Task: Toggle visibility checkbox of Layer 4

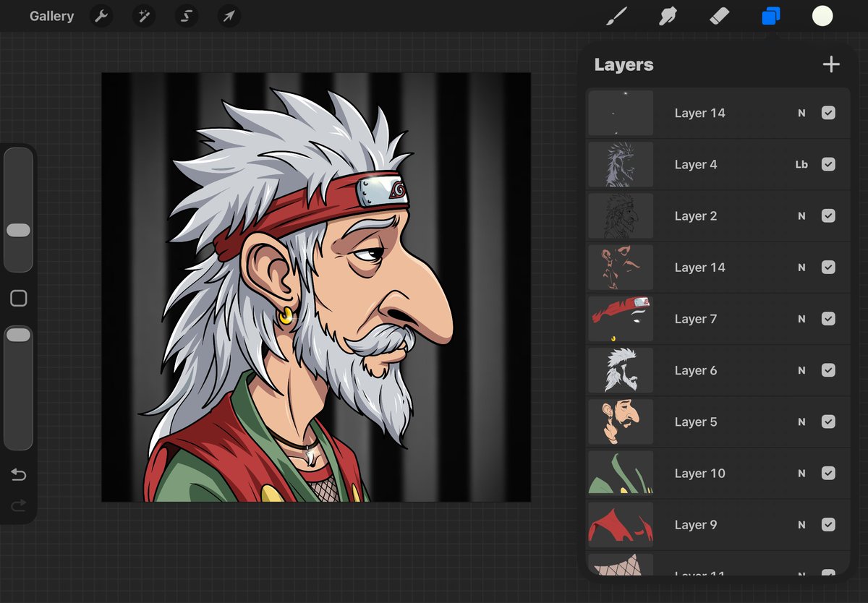Action: (x=829, y=164)
